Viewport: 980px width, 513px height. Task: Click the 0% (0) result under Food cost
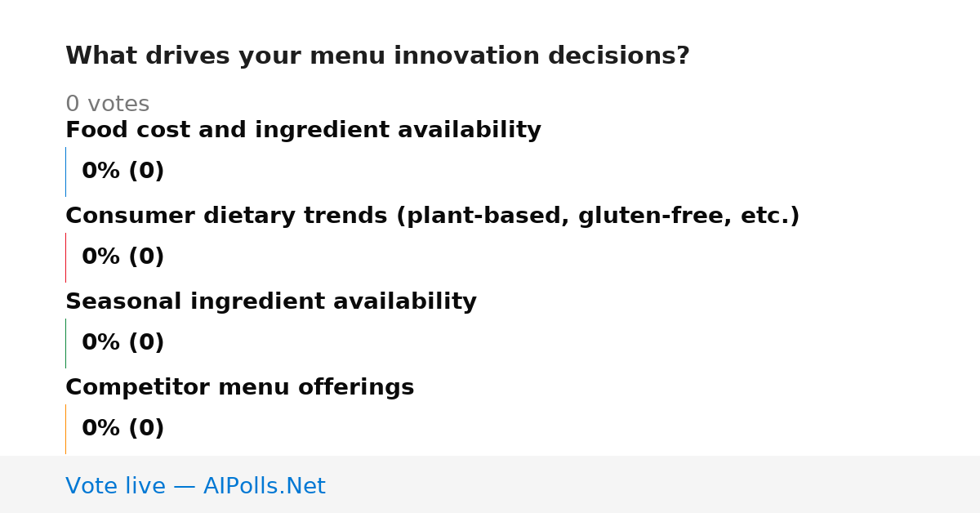pos(122,172)
